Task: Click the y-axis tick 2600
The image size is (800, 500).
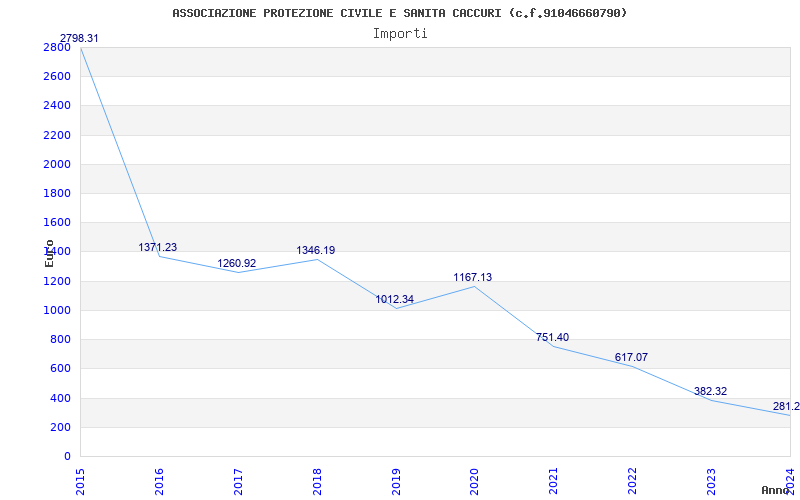Action: (57, 77)
